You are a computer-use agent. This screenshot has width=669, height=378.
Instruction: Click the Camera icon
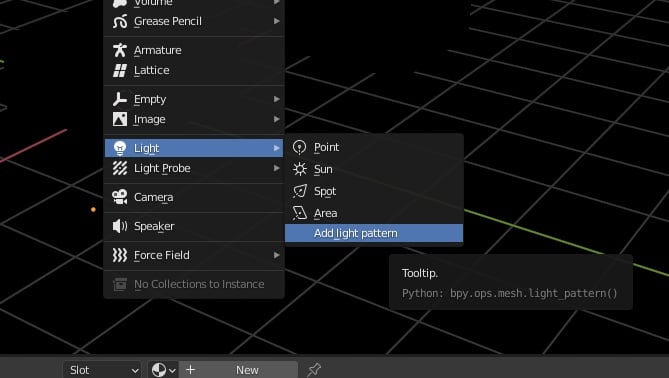(x=120, y=197)
